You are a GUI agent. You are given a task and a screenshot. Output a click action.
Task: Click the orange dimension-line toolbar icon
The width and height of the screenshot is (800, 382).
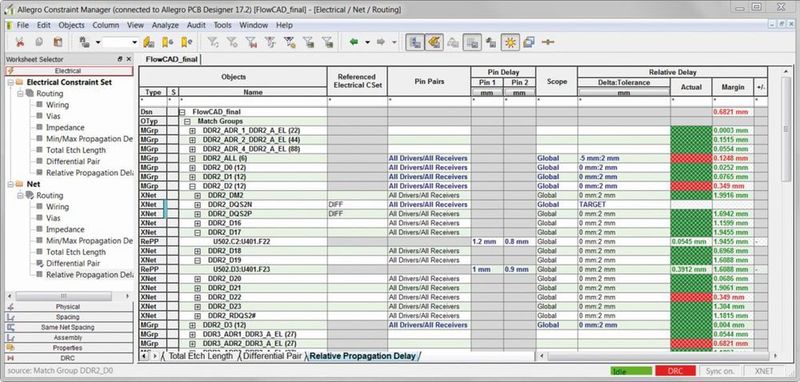tap(548, 42)
